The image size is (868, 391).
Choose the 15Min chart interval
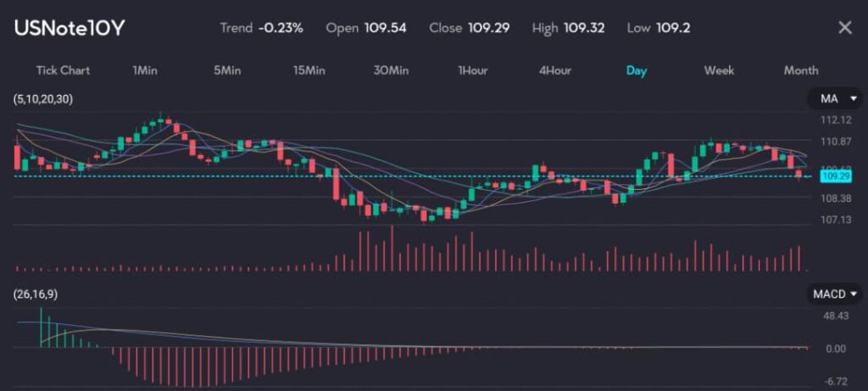[309, 70]
